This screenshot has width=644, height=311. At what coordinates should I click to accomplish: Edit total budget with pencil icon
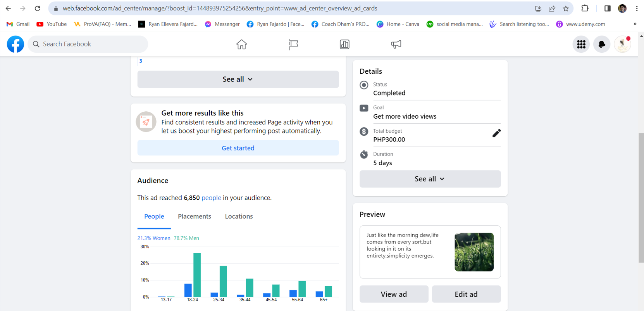(x=496, y=133)
